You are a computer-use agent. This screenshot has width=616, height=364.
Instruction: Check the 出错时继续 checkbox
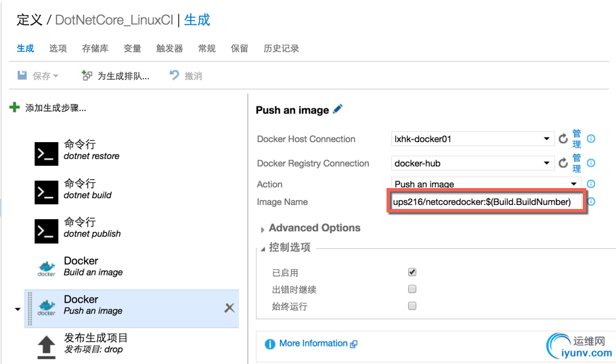[412, 289]
